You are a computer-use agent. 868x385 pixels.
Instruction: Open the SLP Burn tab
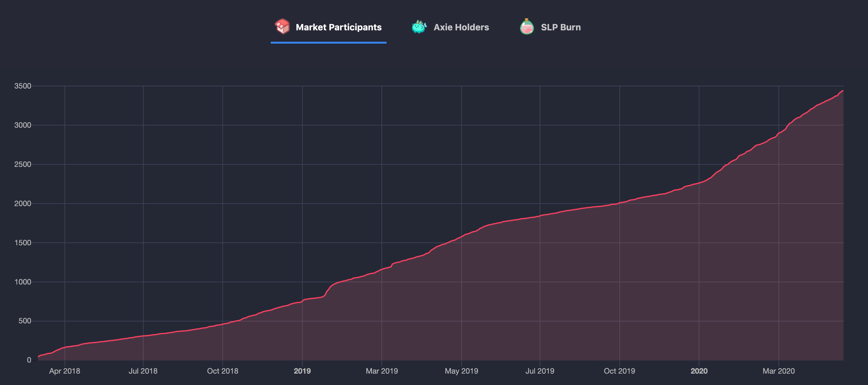[560, 27]
